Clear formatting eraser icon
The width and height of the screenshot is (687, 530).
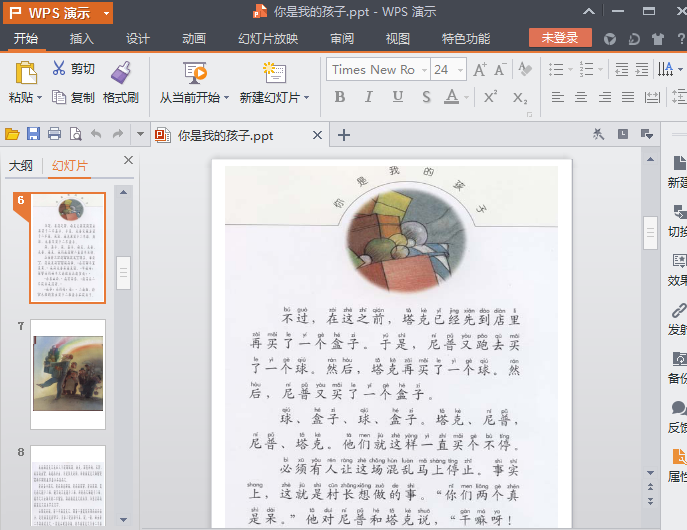(524, 69)
